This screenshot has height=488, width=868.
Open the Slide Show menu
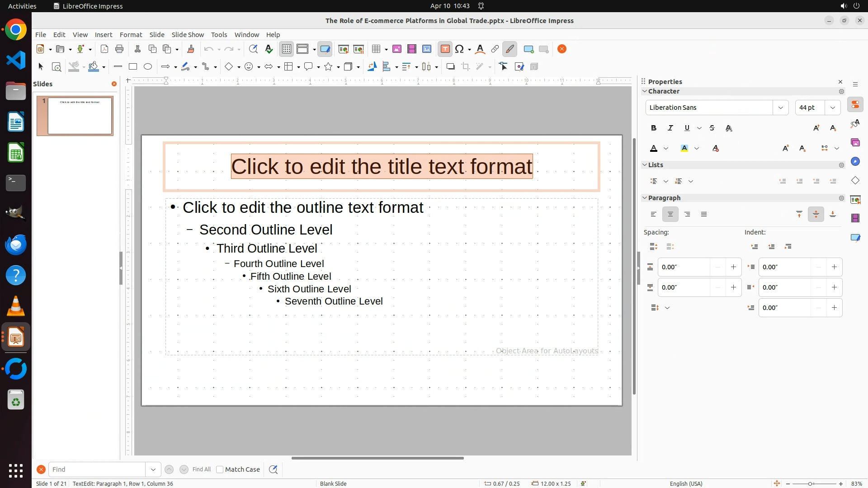pos(188,35)
